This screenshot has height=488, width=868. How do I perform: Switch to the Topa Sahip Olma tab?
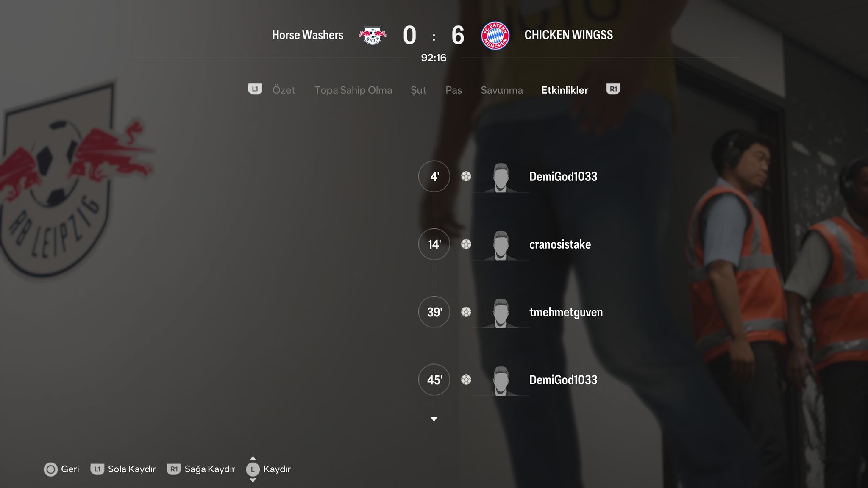[x=353, y=90]
